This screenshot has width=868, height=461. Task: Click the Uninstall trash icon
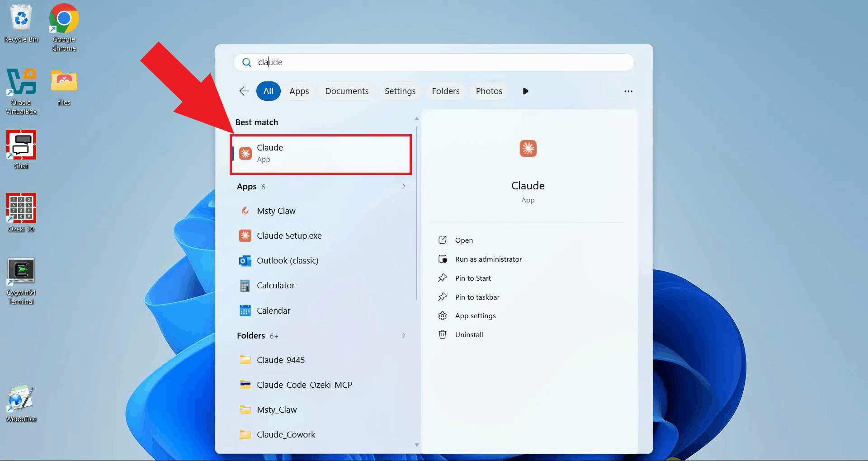[x=443, y=334]
